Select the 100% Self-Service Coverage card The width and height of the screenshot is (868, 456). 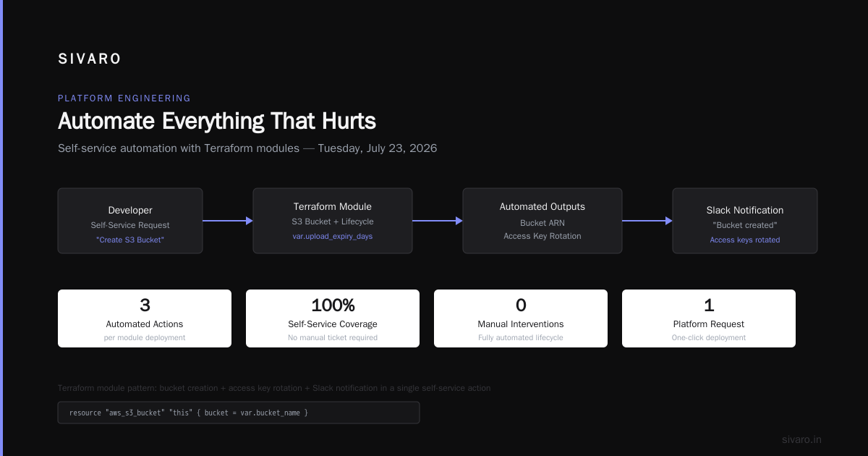[333, 318]
